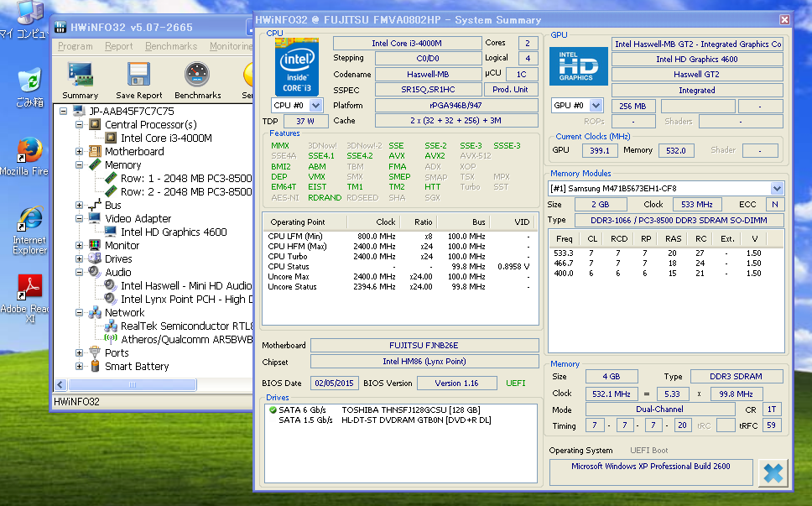The image size is (812, 506).
Task: Click the green status icon for SATA 6 Gb/s
Action: [x=273, y=409]
